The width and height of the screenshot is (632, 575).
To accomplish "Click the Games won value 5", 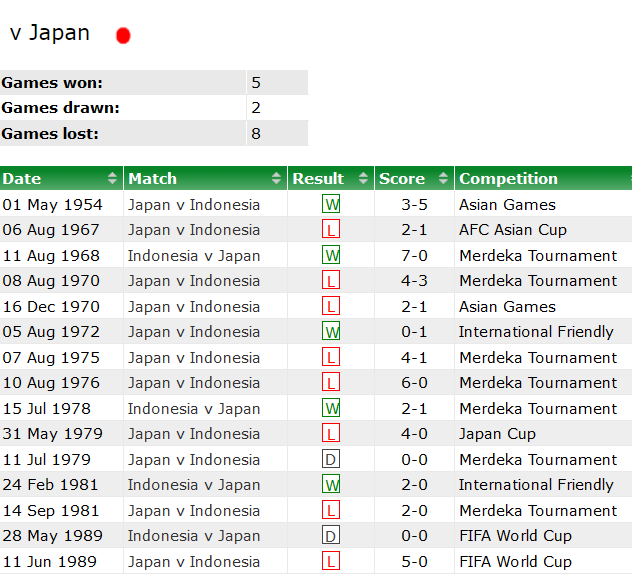I will [256, 83].
